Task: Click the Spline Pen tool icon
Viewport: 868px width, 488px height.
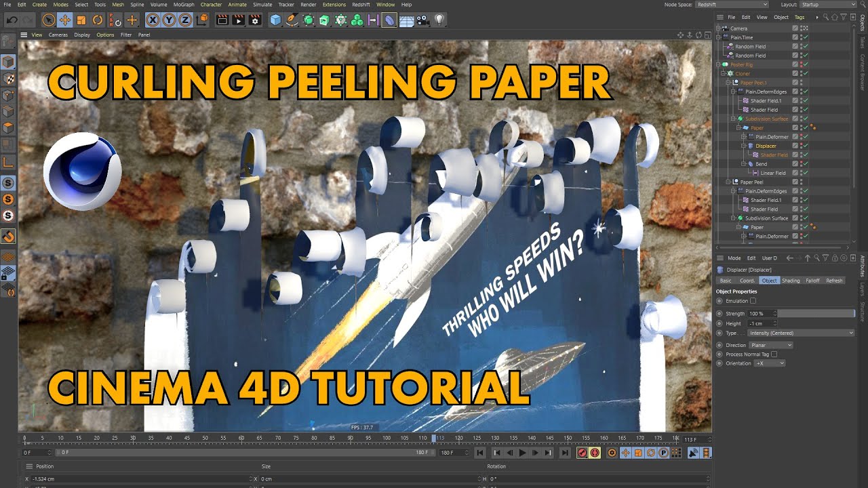Action: pos(292,20)
